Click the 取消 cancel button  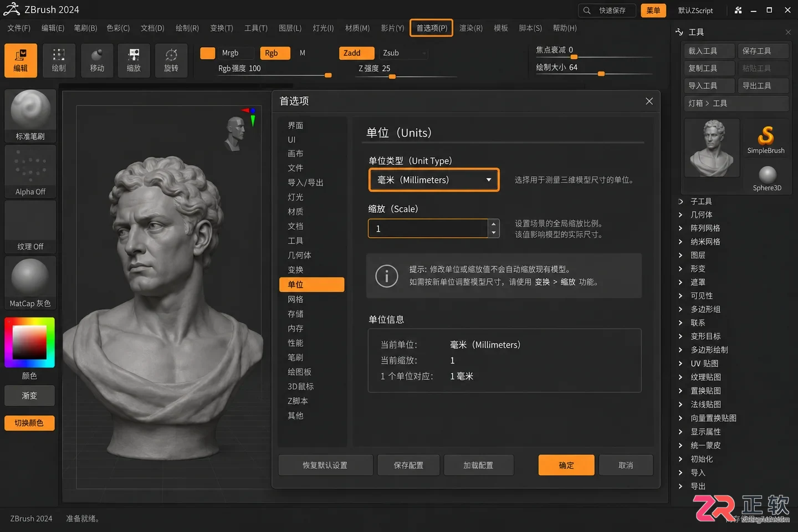point(626,465)
